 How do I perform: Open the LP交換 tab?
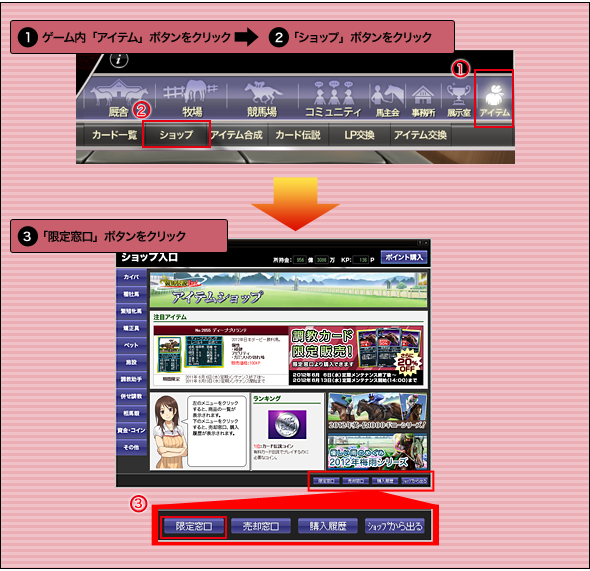(x=359, y=135)
